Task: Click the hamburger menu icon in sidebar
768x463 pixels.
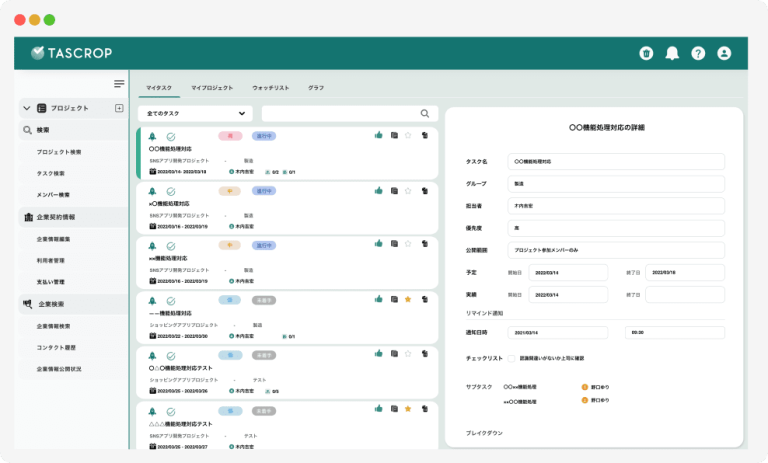Action: (119, 84)
